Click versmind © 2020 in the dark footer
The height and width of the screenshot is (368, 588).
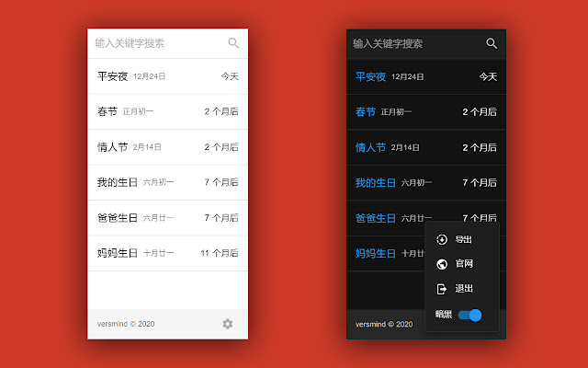tap(384, 324)
